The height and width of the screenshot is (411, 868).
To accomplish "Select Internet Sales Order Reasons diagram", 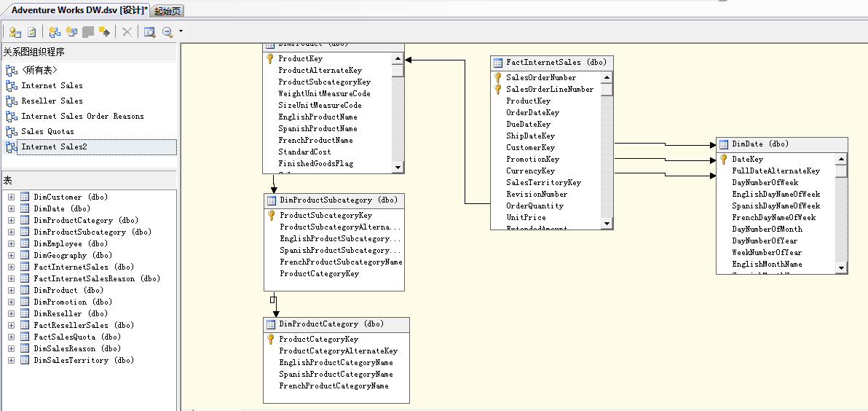I will (82, 117).
